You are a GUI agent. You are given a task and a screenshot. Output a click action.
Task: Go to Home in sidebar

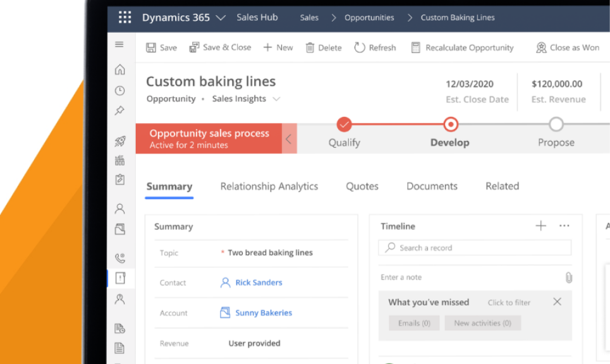pos(120,70)
